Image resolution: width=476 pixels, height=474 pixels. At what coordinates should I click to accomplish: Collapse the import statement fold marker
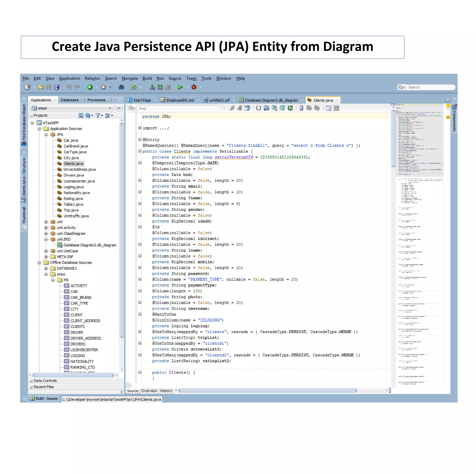(x=140, y=128)
